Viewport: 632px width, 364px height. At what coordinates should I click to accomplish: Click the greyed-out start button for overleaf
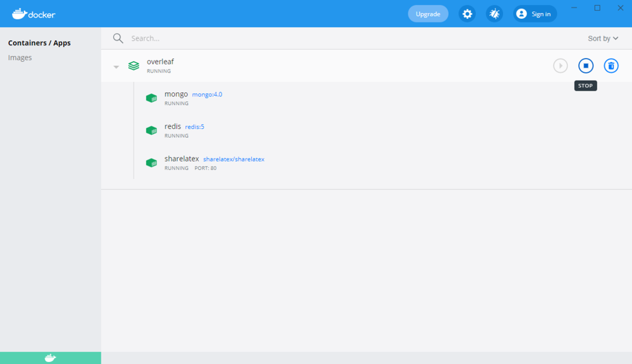(x=560, y=66)
